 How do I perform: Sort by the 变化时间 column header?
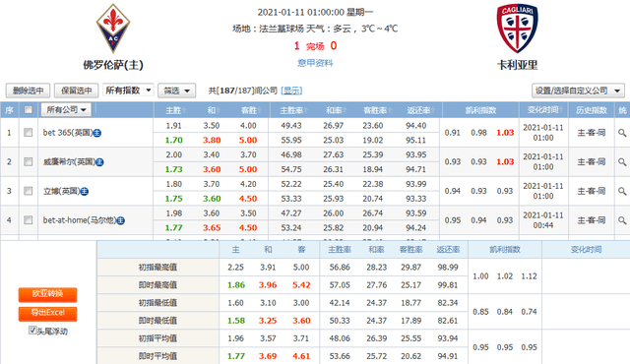544,110
